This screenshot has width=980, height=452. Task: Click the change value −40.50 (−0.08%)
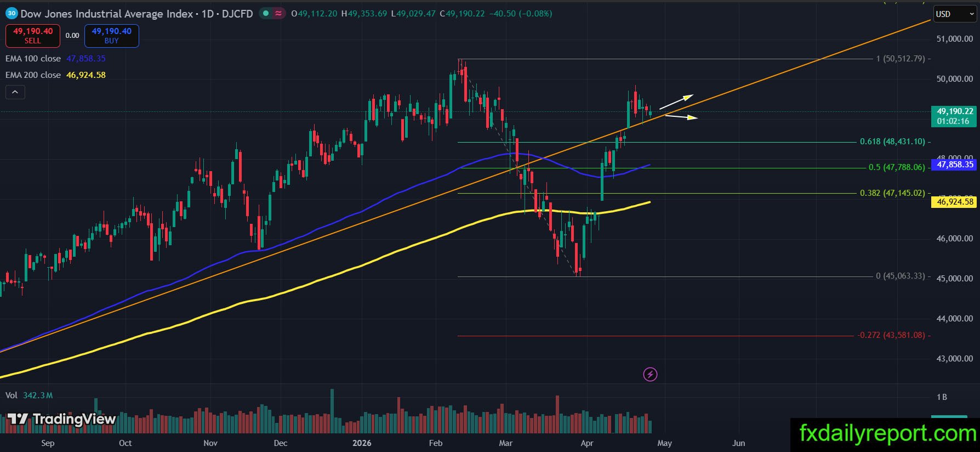click(521, 14)
